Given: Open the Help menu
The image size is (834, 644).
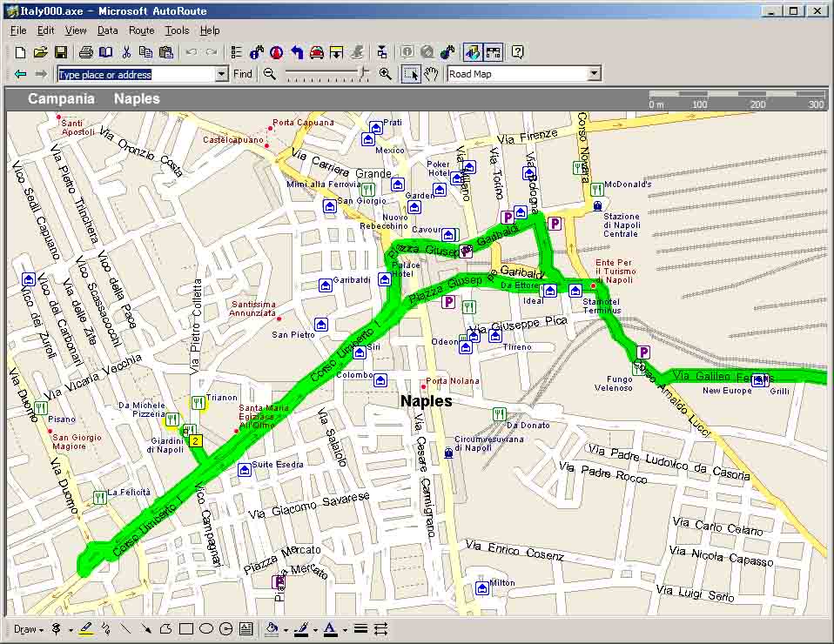Looking at the screenshot, I should tap(210, 30).
